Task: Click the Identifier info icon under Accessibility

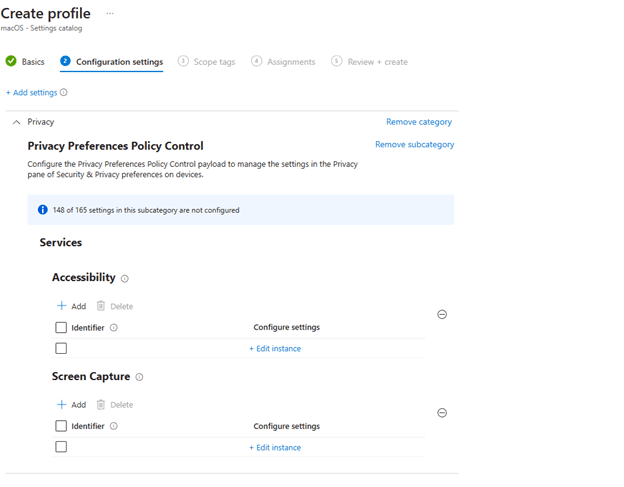Action: 113,328
